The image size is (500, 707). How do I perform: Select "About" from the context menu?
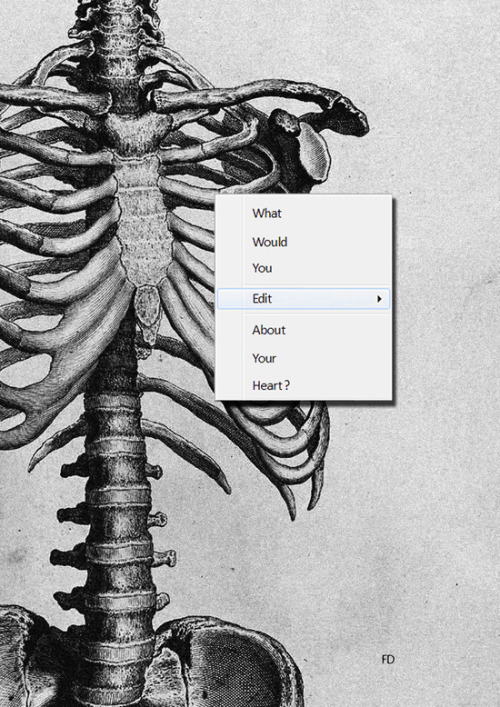(x=303, y=330)
